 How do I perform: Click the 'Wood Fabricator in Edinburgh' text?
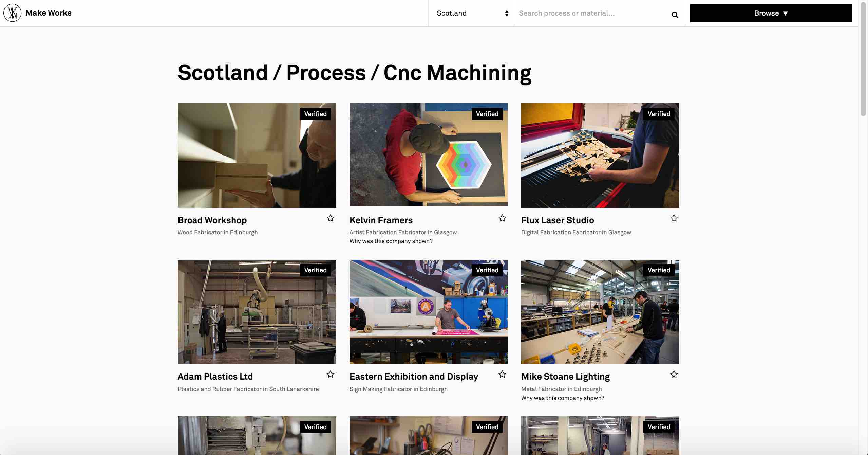tap(218, 232)
